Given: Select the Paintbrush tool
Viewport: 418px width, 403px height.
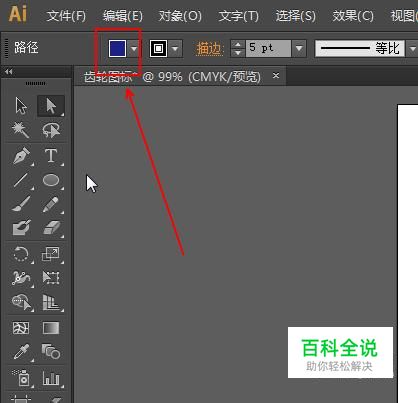Looking at the screenshot, I should pos(21,204).
